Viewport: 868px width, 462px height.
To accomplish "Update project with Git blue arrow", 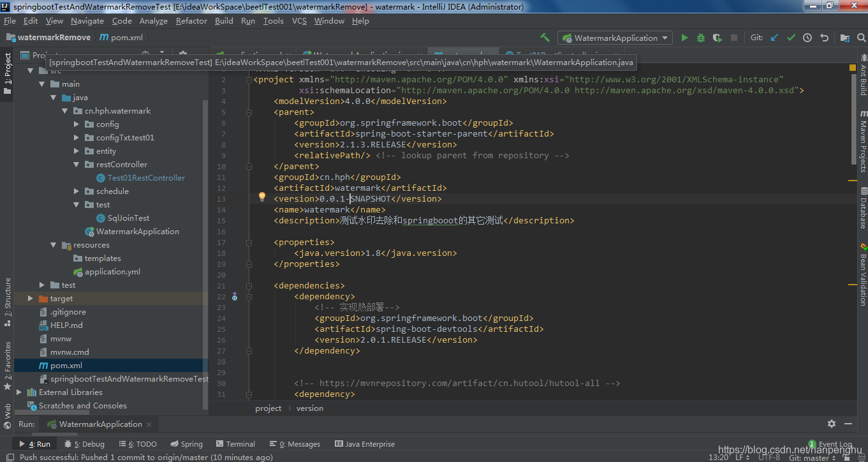I will coord(774,38).
